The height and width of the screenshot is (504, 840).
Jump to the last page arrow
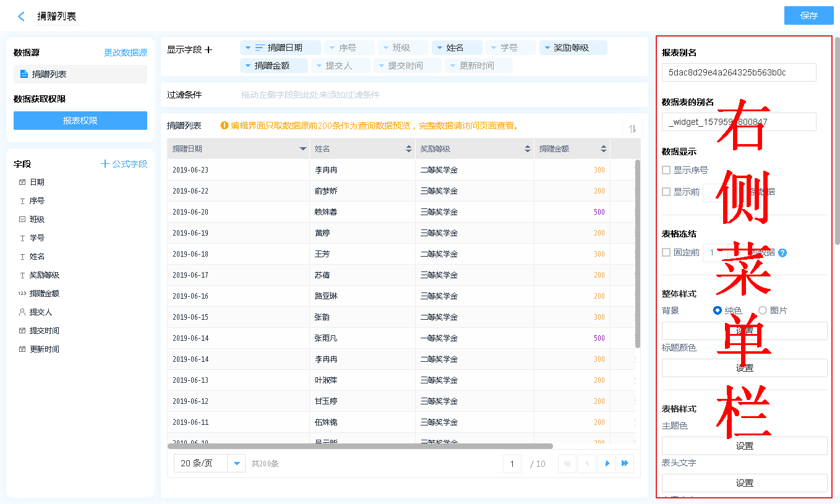pos(625,463)
